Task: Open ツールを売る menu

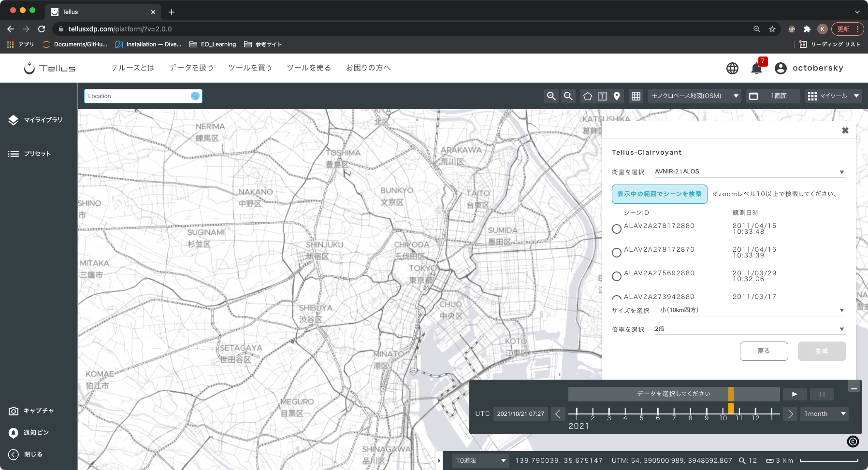Action: pos(309,68)
